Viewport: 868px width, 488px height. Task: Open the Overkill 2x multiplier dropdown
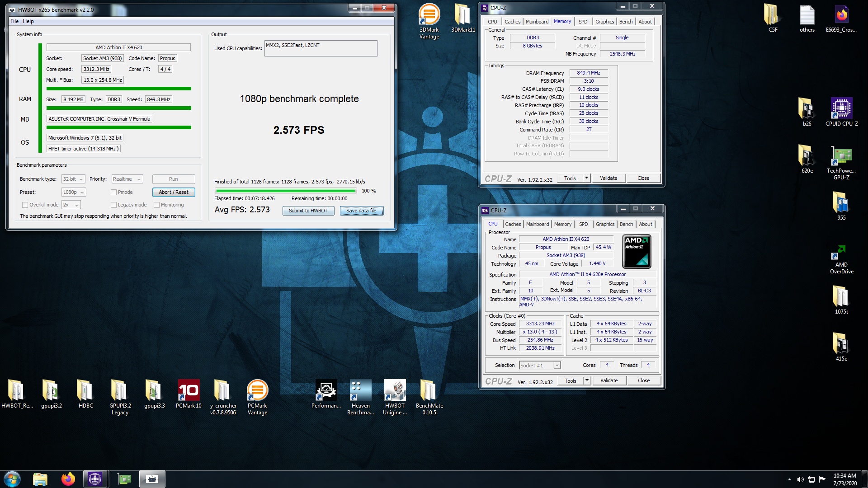[71, 205]
